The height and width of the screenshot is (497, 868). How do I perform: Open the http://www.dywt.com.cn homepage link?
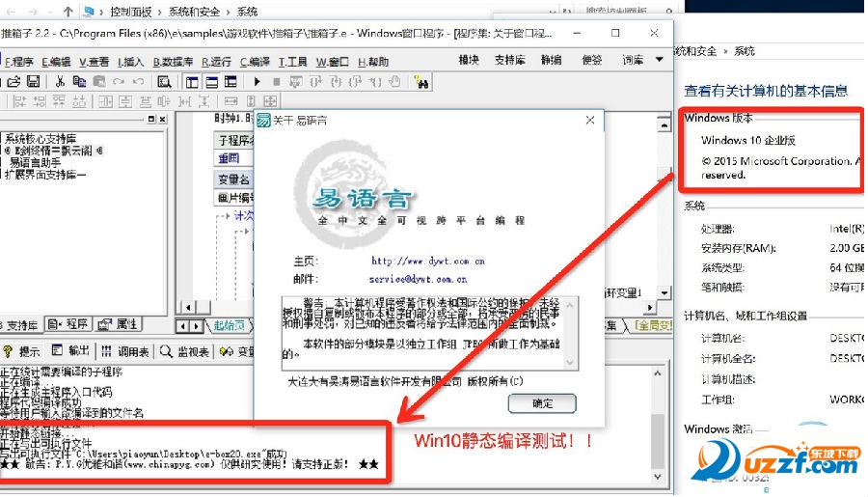click(x=427, y=262)
